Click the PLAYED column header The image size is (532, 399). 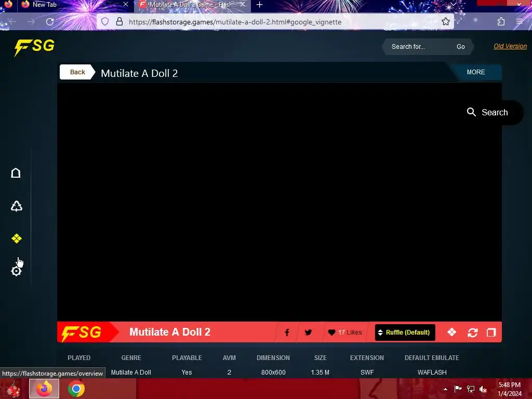[x=79, y=357]
